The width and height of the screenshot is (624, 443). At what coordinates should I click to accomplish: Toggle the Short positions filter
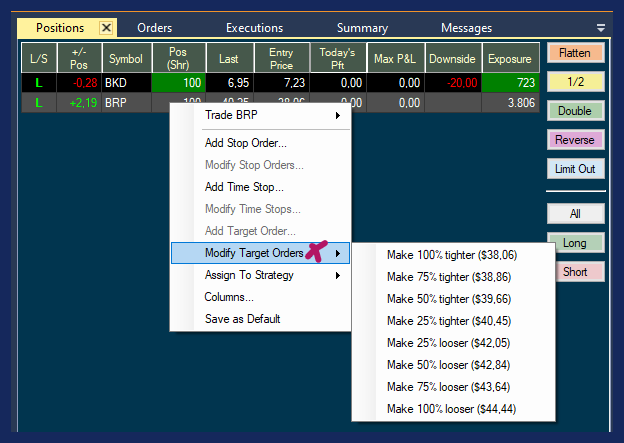click(575, 272)
